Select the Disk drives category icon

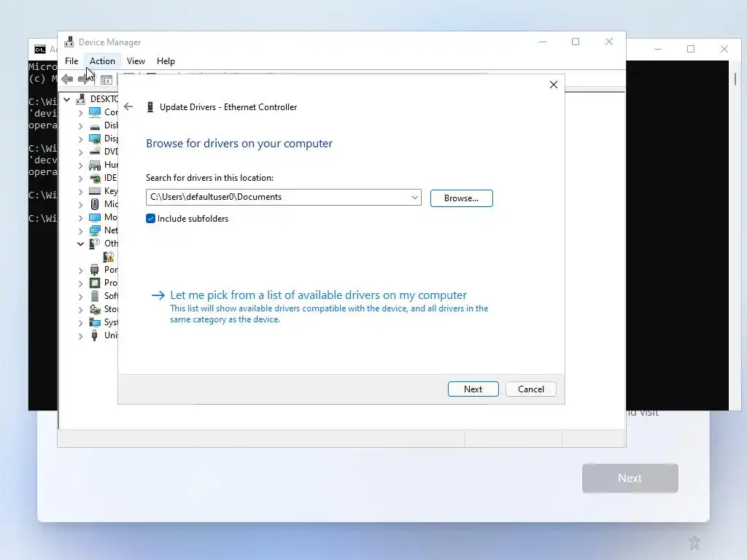pyautogui.click(x=95, y=125)
